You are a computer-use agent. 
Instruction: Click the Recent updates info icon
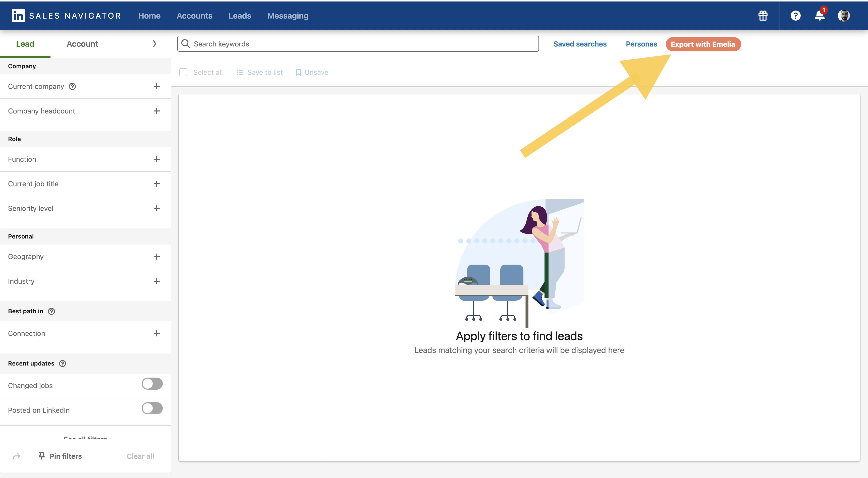coord(63,364)
